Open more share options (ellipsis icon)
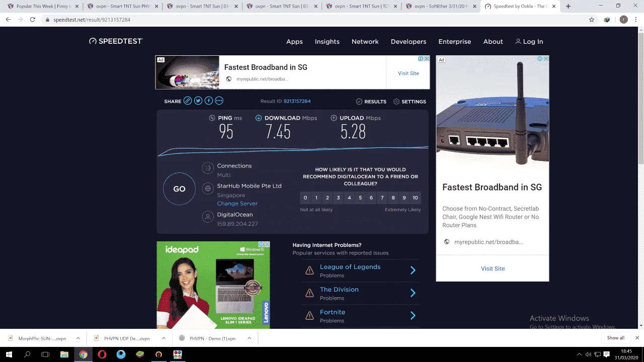The image size is (644, 362). click(219, 101)
